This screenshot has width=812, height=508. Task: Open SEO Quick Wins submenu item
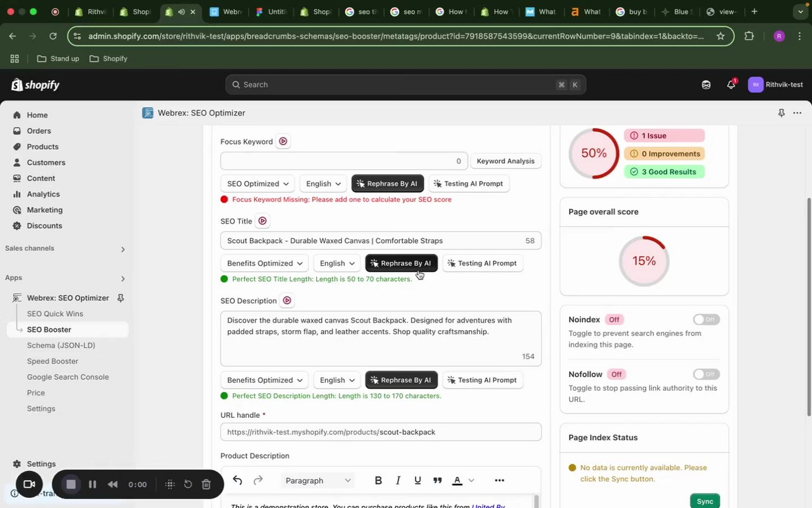[x=55, y=314]
